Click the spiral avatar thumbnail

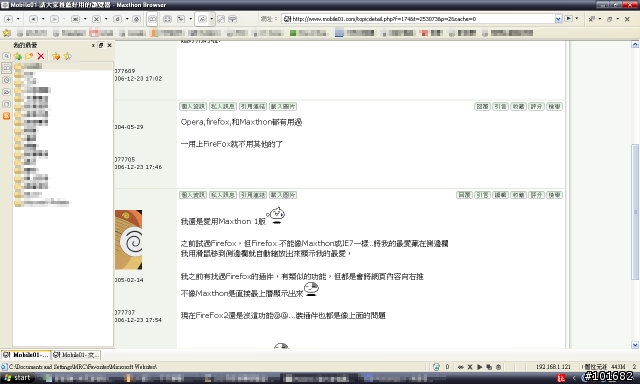(129, 240)
